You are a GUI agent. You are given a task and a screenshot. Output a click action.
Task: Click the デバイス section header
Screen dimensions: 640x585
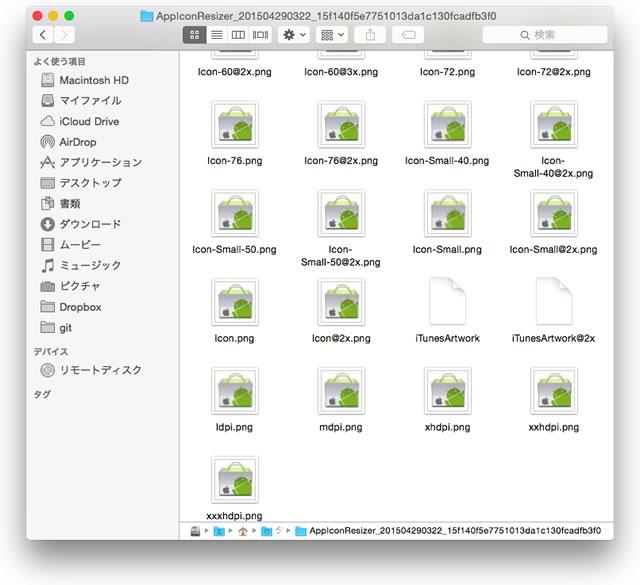click(51, 351)
